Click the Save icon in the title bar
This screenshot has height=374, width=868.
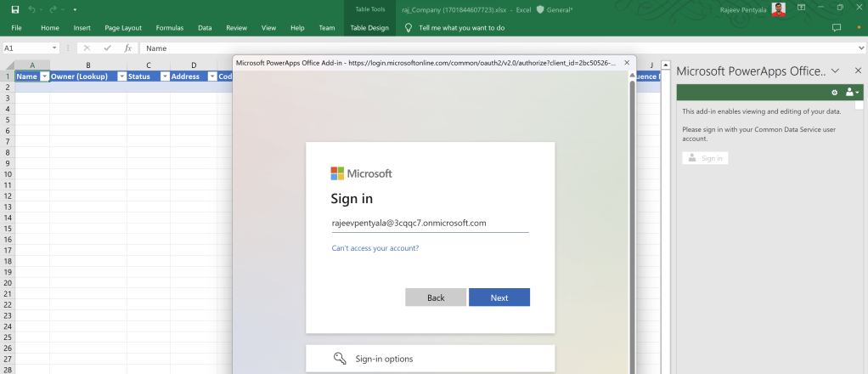click(16, 8)
